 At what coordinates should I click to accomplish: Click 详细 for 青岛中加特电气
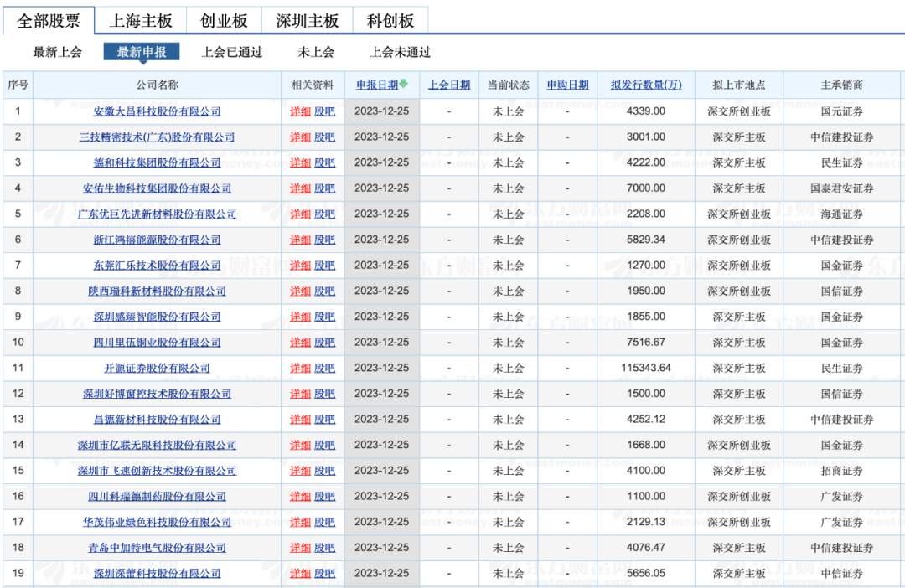[300, 548]
